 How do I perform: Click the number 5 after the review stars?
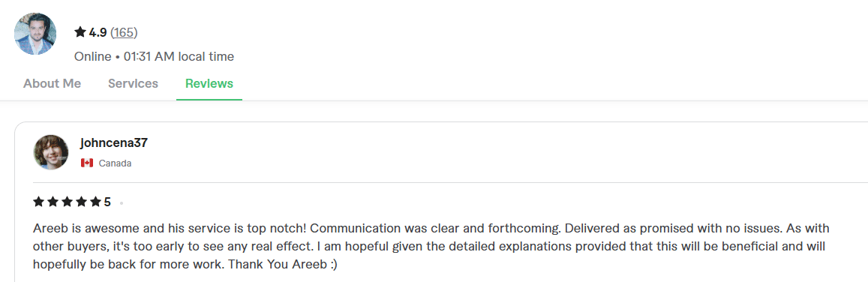click(107, 202)
